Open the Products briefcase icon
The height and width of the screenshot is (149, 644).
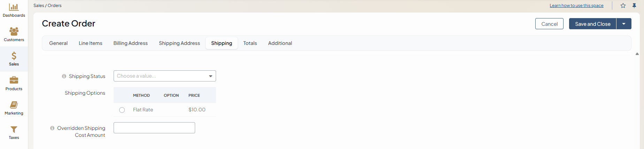pos(14,80)
